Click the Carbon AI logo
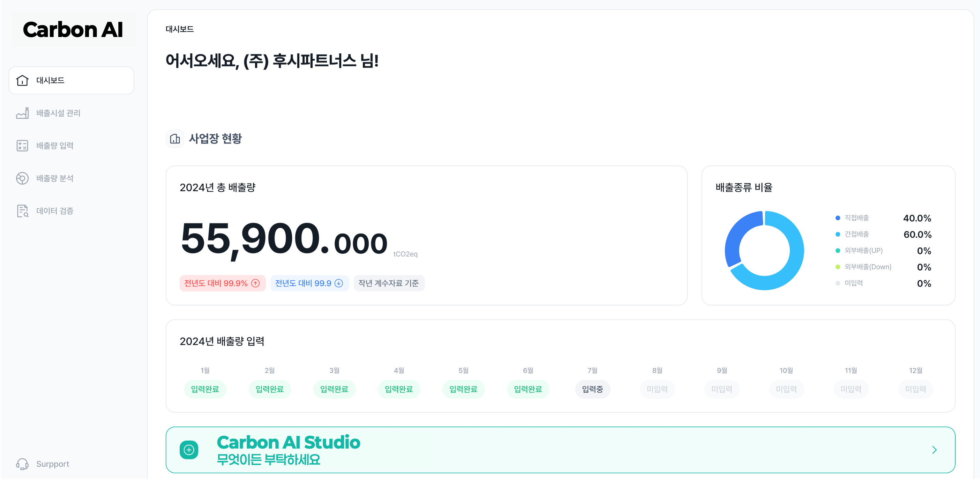This screenshot has height=480, width=980. (x=73, y=30)
